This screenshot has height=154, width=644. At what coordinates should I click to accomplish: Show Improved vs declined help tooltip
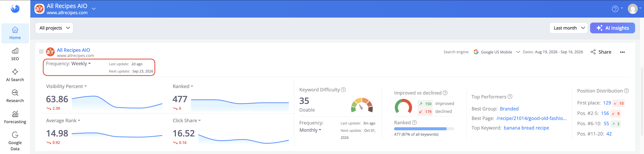[x=445, y=93]
